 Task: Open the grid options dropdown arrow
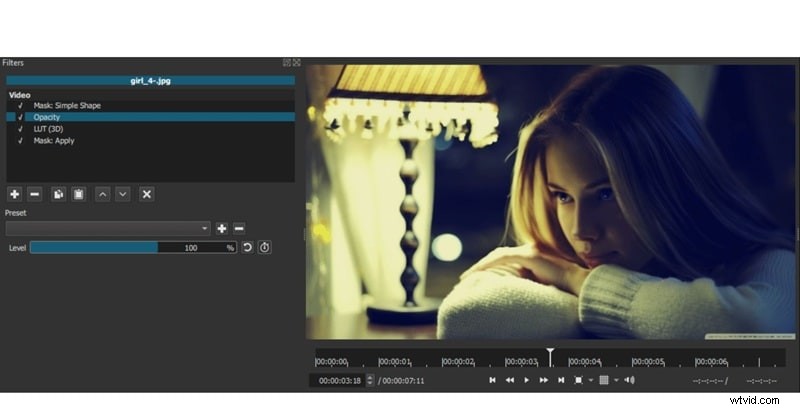point(616,380)
